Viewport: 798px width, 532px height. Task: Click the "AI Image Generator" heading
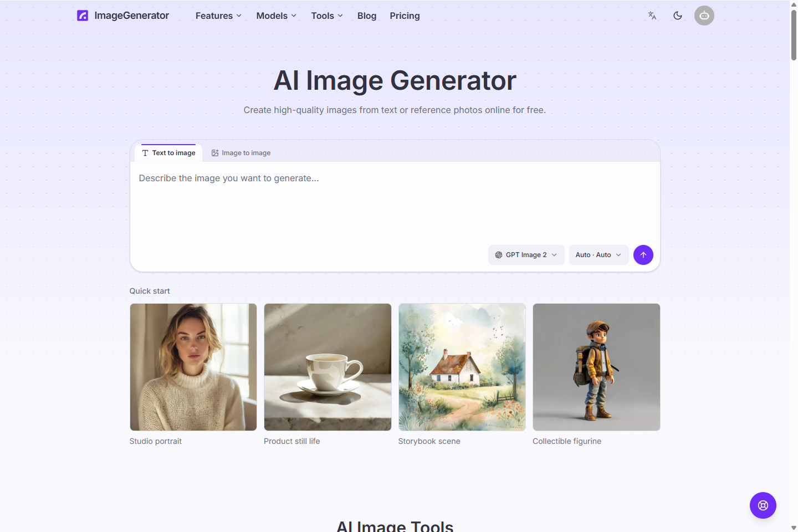[395, 80]
